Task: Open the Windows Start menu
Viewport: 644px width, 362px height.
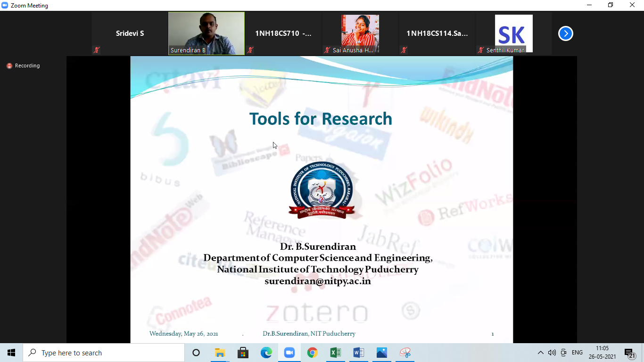Action: [x=11, y=353]
